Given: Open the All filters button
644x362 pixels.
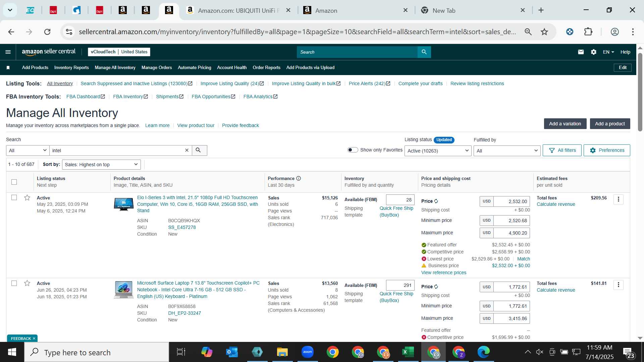Looking at the screenshot, I should 562,150.
